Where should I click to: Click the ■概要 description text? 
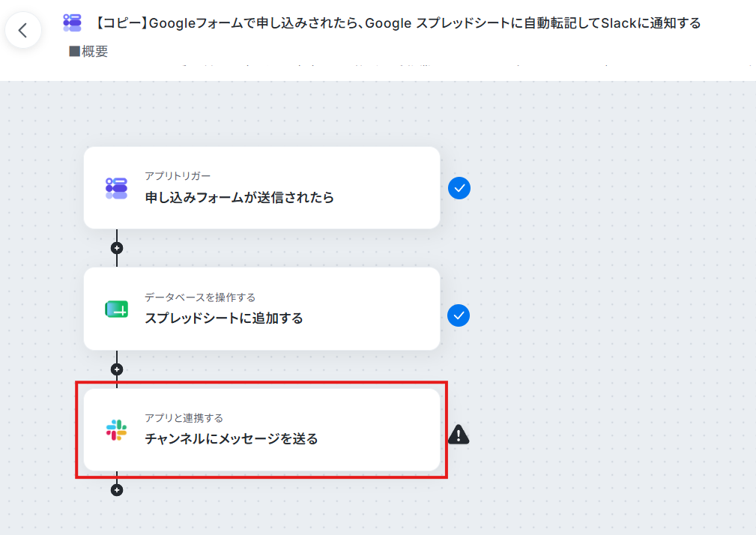coord(88,51)
